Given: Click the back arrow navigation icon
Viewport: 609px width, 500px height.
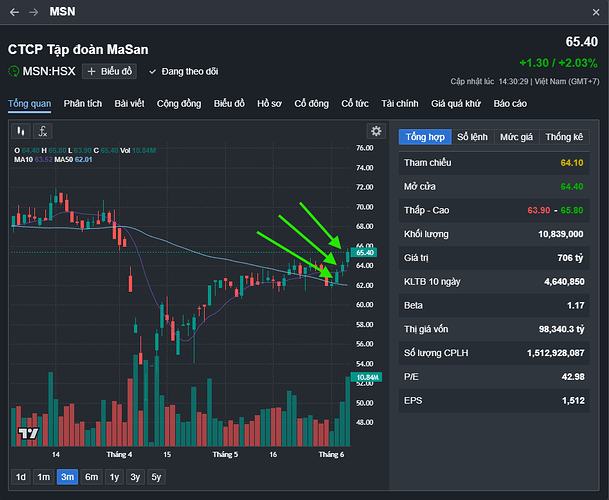Looking at the screenshot, I should click(x=15, y=13).
